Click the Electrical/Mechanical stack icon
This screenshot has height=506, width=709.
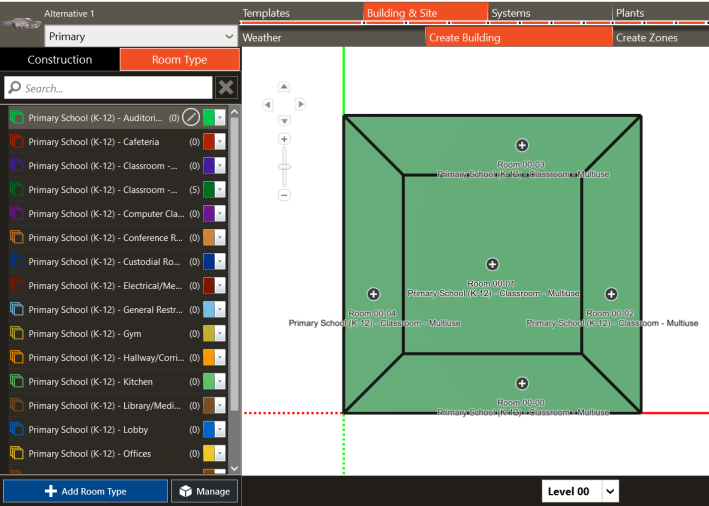pos(17,285)
